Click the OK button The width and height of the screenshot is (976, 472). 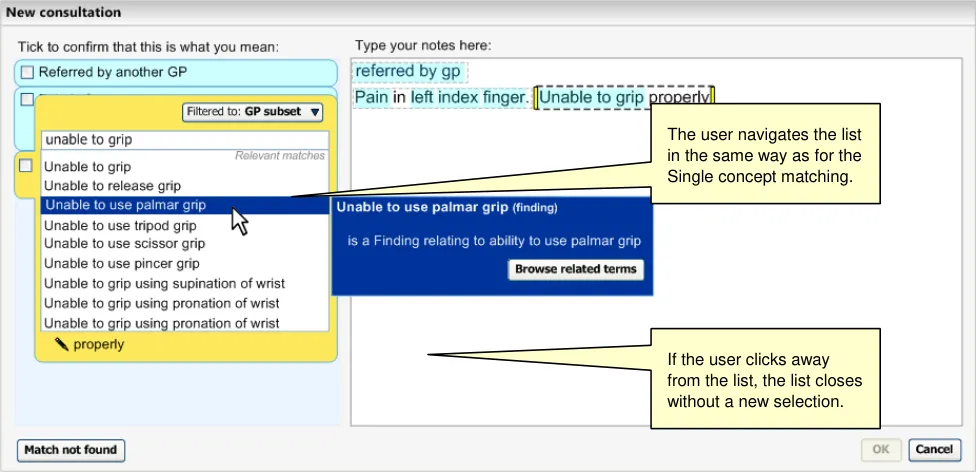[x=880, y=450]
